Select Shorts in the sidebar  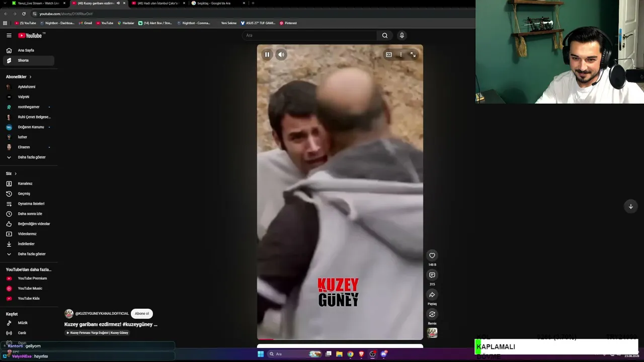click(29, 60)
